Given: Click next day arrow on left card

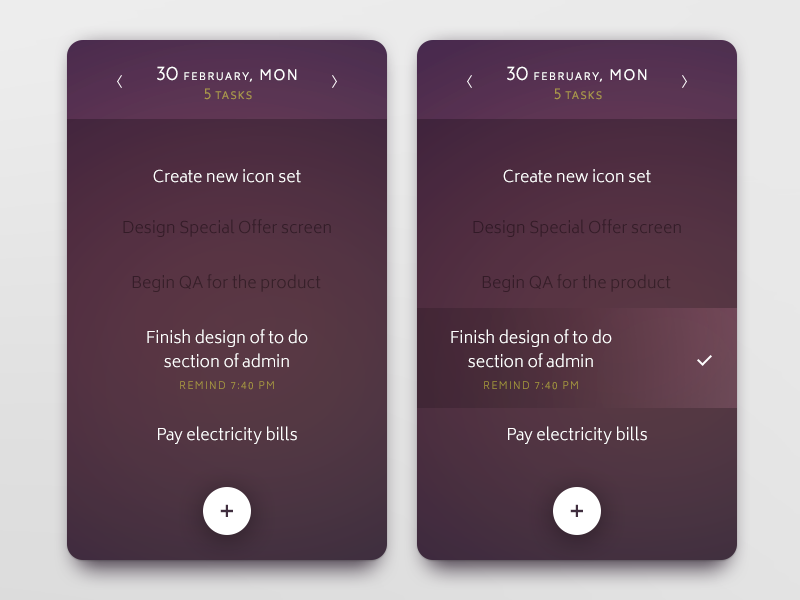Looking at the screenshot, I should pos(334,82).
